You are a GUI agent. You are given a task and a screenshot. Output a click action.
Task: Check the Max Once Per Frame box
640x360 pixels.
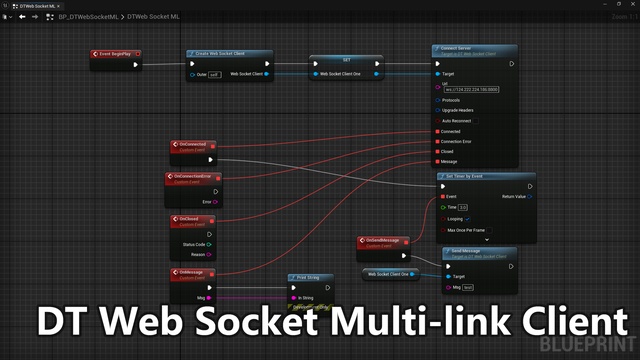(489, 230)
